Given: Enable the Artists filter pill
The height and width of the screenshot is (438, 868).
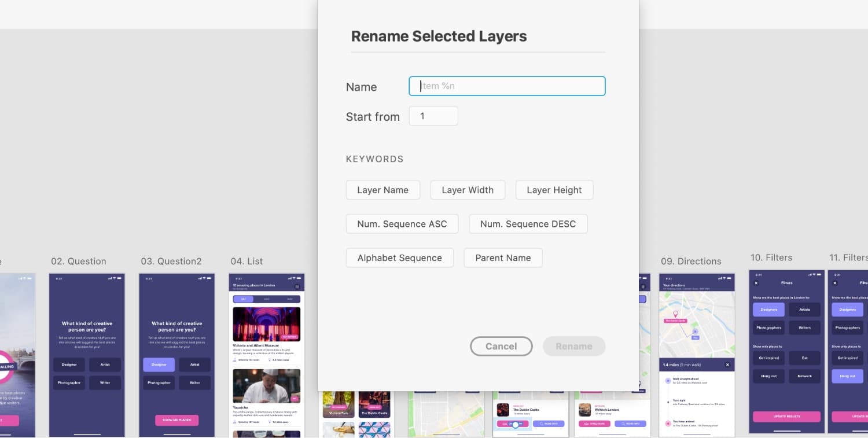Looking at the screenshot, I should (804, 310).
